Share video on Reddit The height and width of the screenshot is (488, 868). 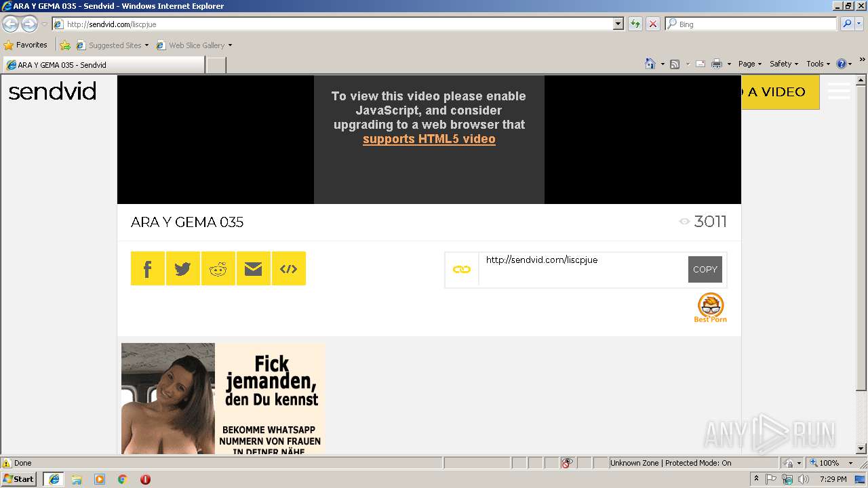218,268
